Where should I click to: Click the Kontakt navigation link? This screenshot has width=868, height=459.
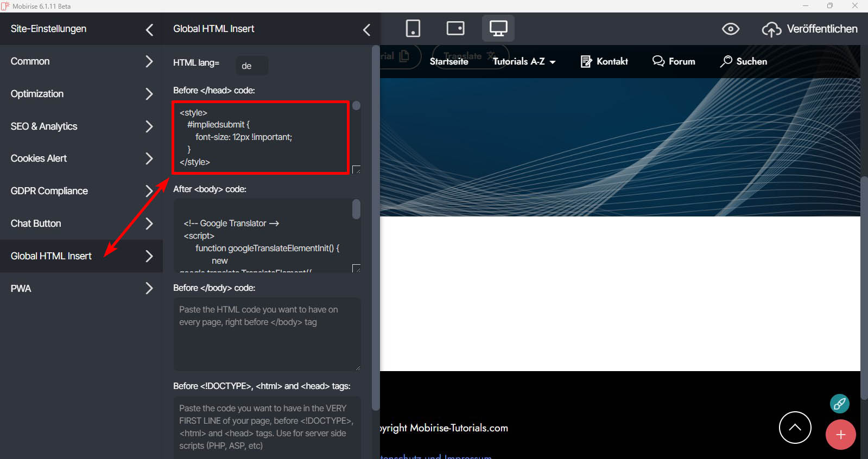point(604,62)
